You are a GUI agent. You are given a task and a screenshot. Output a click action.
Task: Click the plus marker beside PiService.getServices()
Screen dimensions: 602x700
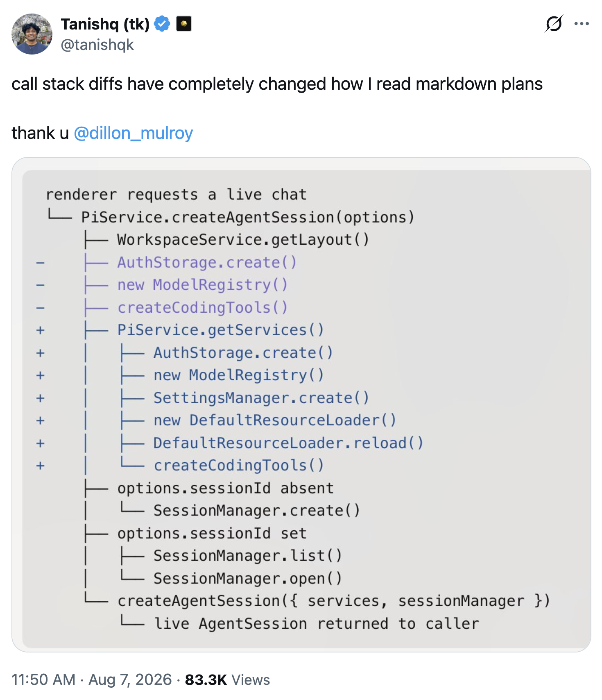(40, 330)
